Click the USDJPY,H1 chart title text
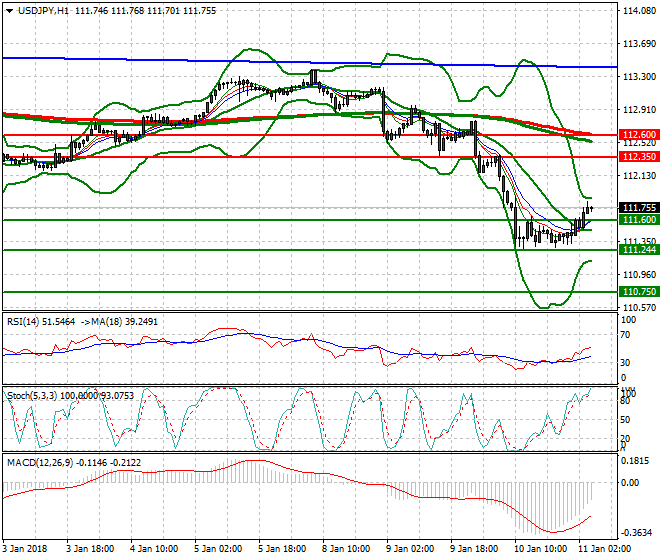Screen dimensions: 660x560 point(36,10)
